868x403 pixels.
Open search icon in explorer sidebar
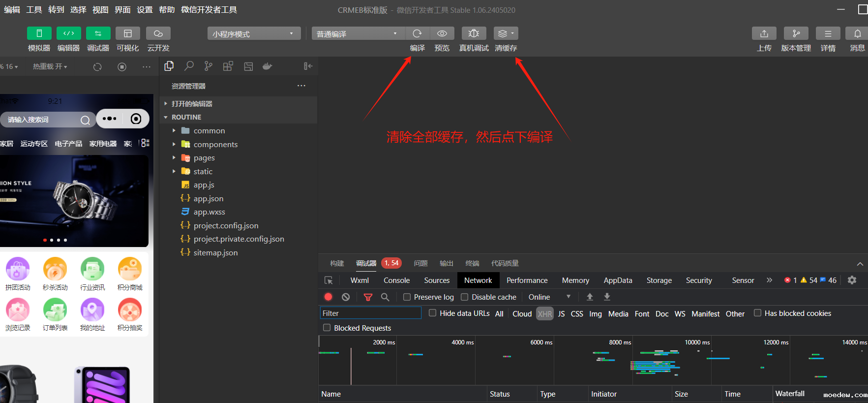pos(189,66)
